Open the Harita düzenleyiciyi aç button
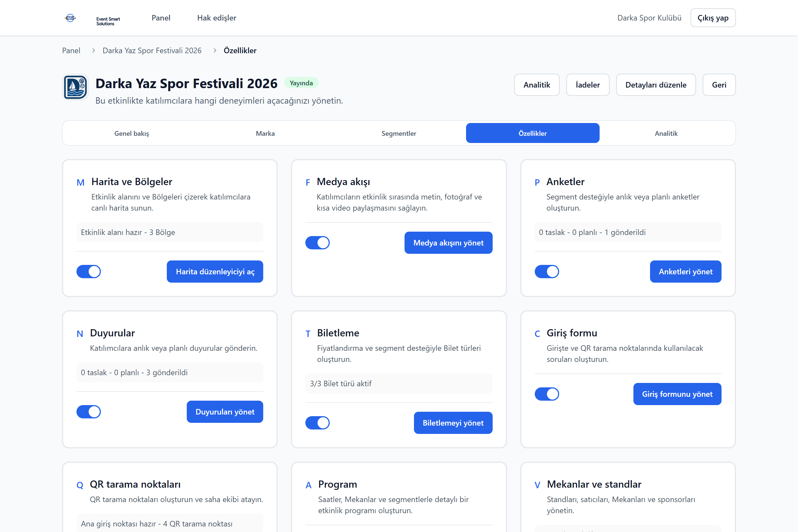The width and height of the screenshot is (798, 532). click(x=215, y=272)
